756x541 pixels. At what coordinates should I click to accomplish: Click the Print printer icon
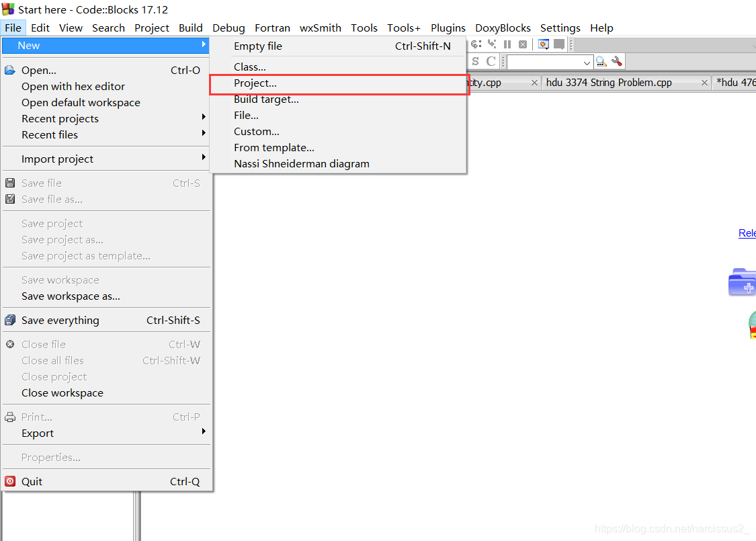point(10,417)
